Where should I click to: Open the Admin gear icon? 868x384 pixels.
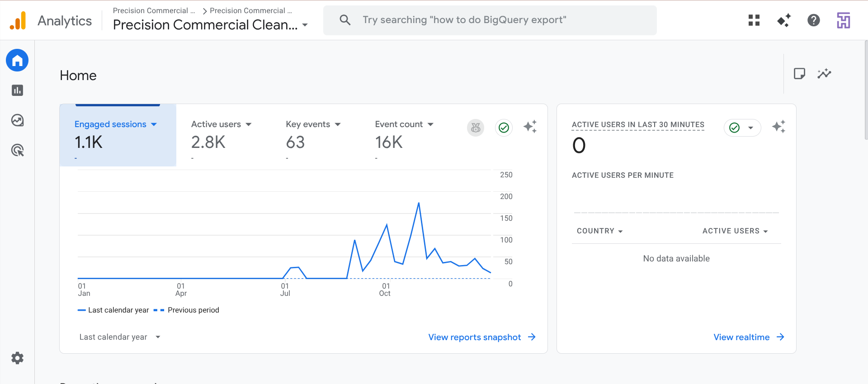(17, 358)
